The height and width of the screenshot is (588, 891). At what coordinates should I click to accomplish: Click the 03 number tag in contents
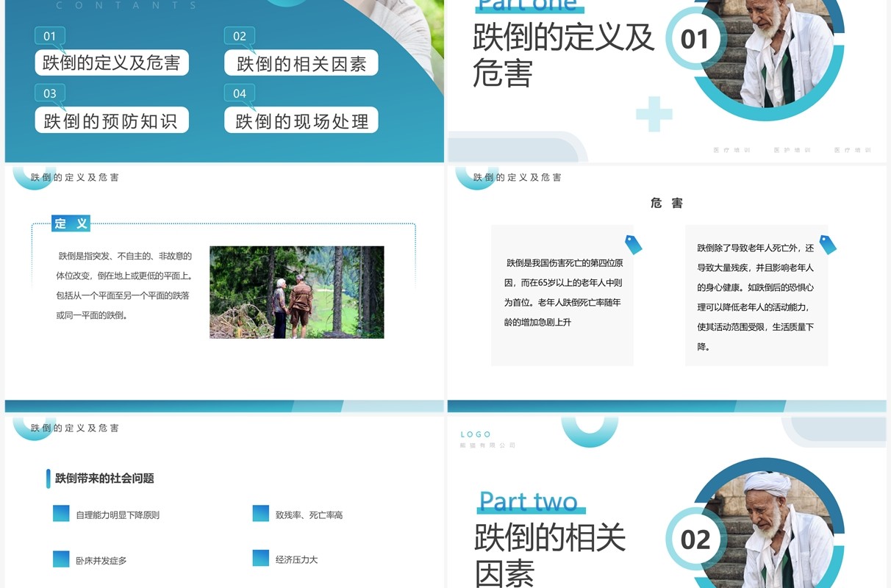pyautogui.click(x=50, y=93)
